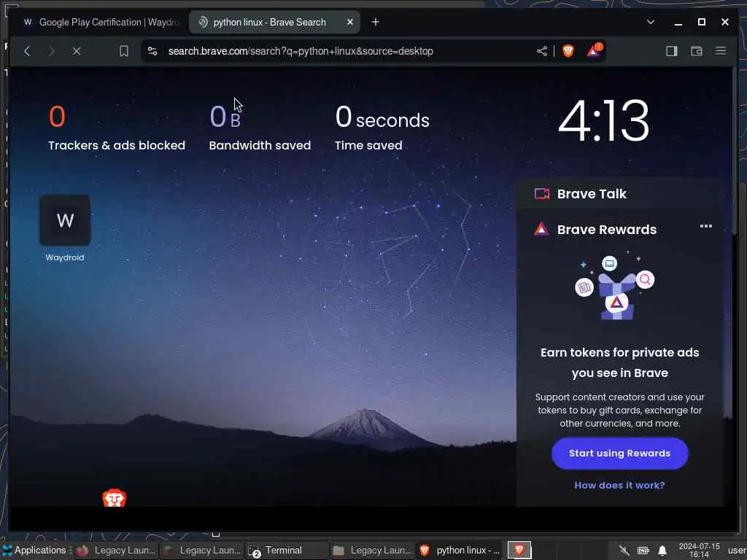
Task: Switch to Terminal window in taskbar
Action: pos(286,551)
